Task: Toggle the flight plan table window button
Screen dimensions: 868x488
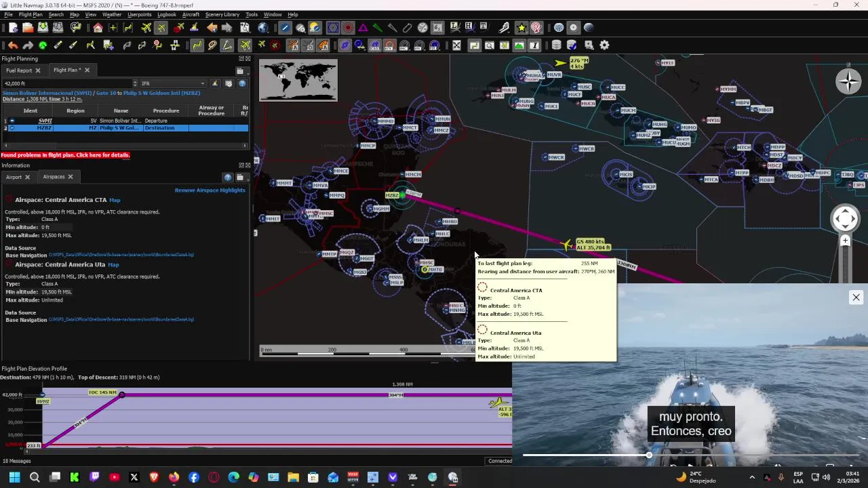Action: click(x=474, y=45)
